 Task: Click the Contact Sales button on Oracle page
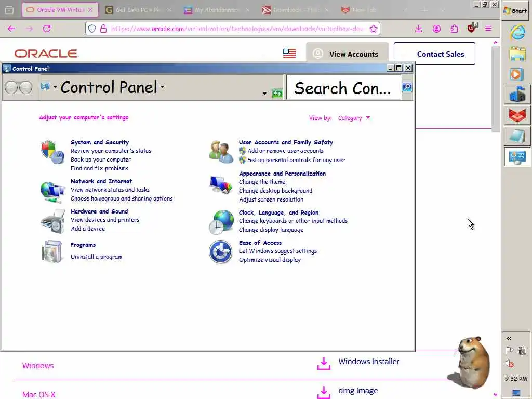click(x=434, y=54)
